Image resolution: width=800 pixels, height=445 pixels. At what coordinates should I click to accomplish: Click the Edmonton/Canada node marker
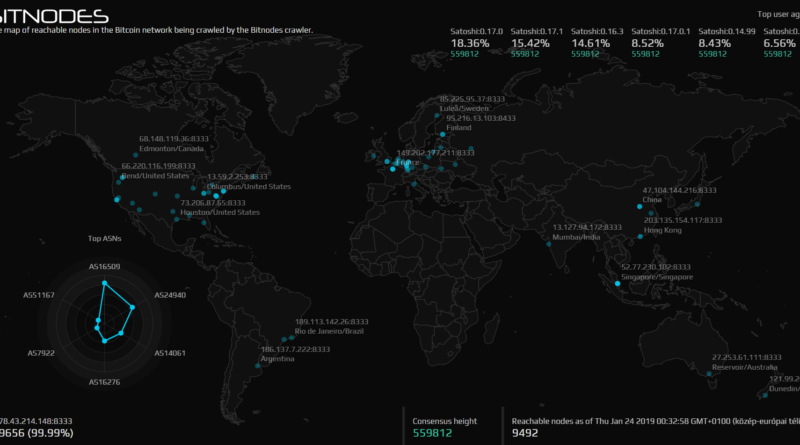pos(135,156)
